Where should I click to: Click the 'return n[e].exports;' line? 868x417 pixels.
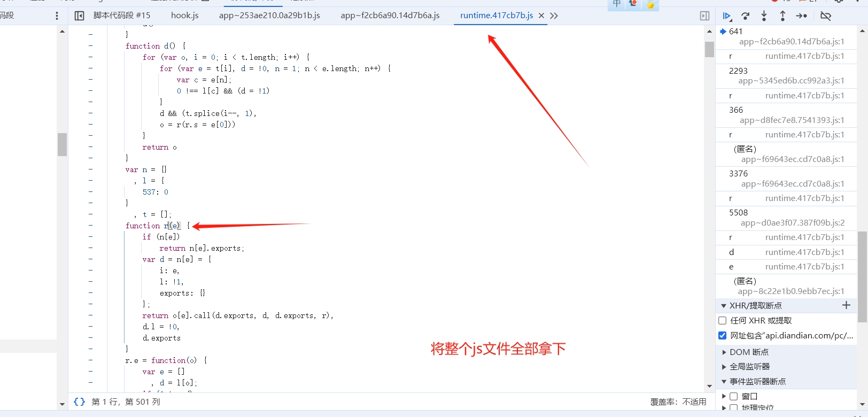click(201, 248)
